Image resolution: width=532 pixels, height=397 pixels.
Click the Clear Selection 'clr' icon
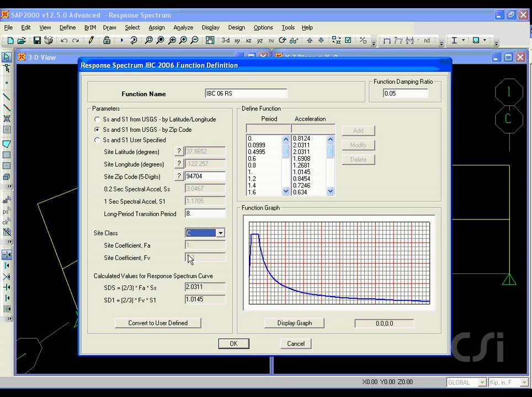tap(7, 222)
